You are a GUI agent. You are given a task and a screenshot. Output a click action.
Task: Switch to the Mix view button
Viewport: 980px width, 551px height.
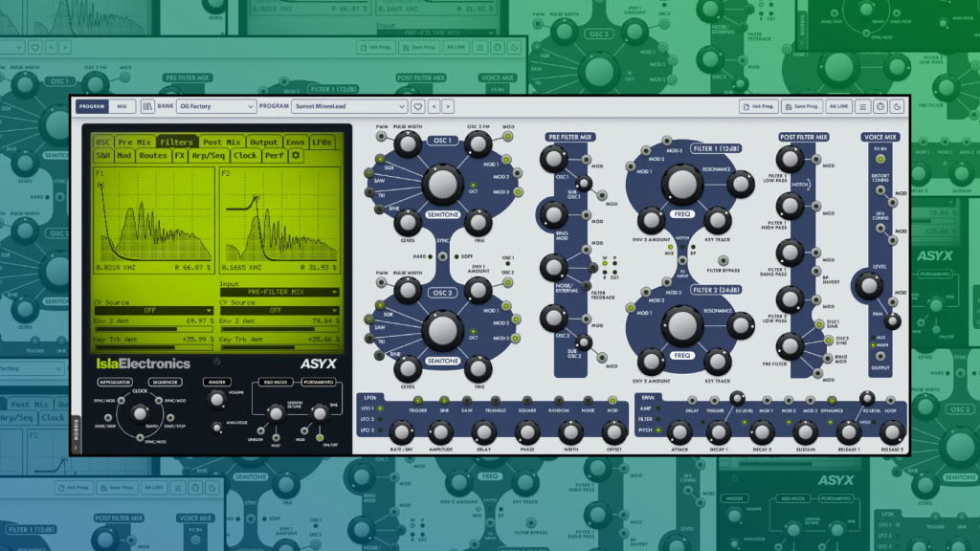122,106
